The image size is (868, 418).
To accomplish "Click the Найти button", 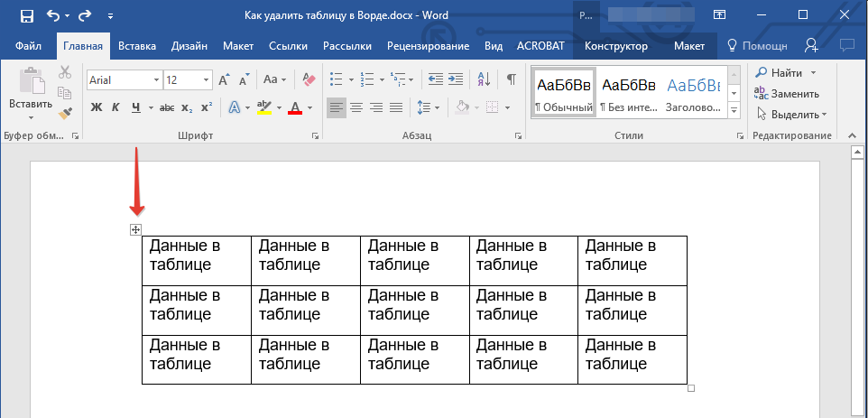I will pos(786,72).
